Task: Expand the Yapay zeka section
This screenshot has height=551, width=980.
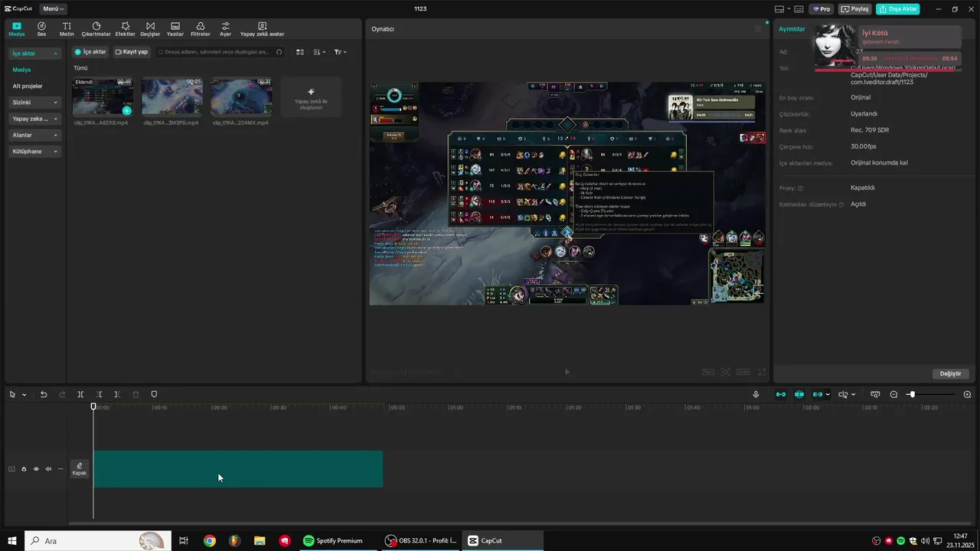Action: point(35,119)
